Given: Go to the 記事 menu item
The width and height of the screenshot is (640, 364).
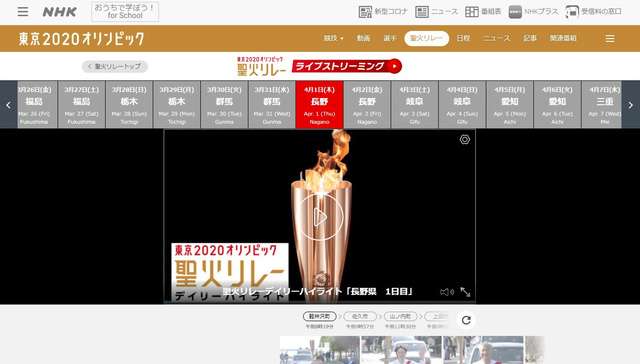Looking at the screenshot, I should point(530,38).
